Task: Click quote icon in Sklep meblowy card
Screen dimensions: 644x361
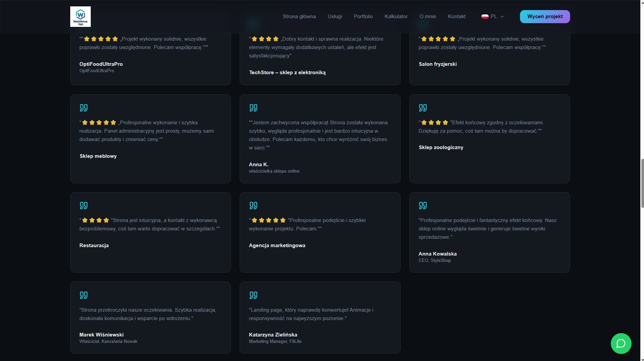Action: [x=83, y=108]
